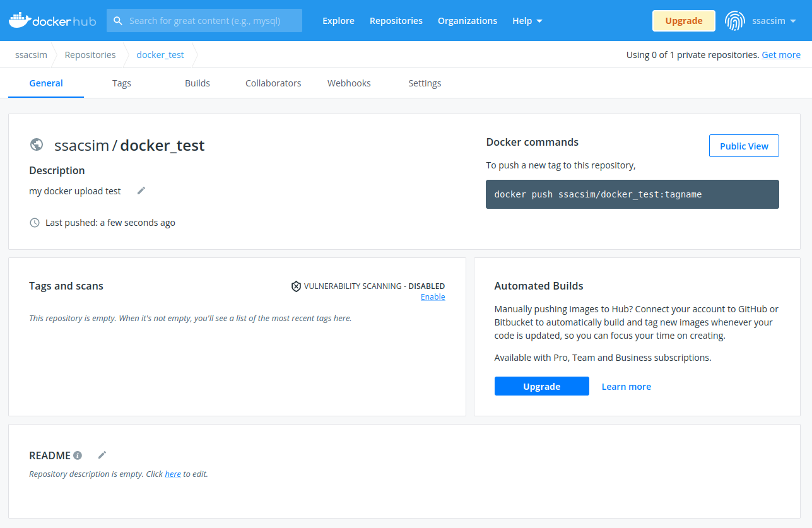This screenshot has width=812, height=528.
Task: Click the search magnifier icon
Action: tap(118, 21)
